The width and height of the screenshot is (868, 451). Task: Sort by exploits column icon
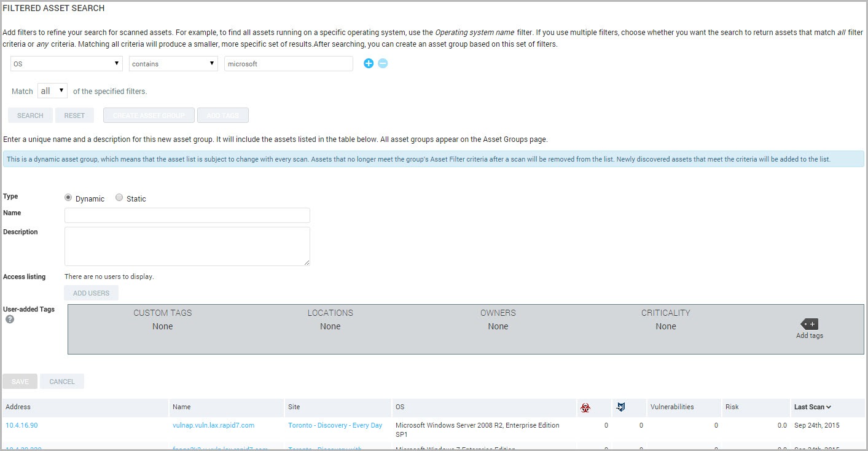click(621, 407)
